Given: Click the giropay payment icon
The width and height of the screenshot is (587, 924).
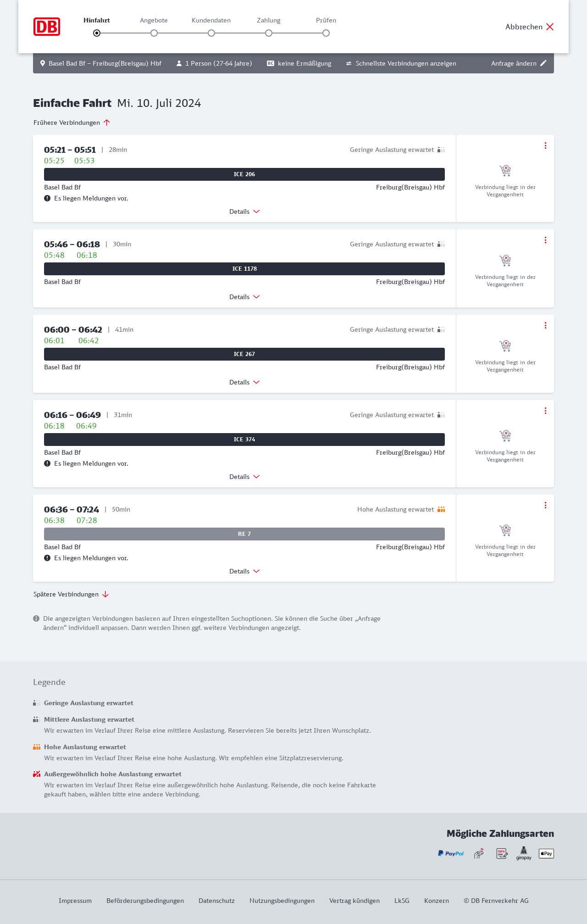Looking at the screenshot, I should click(x=524, y=853).
